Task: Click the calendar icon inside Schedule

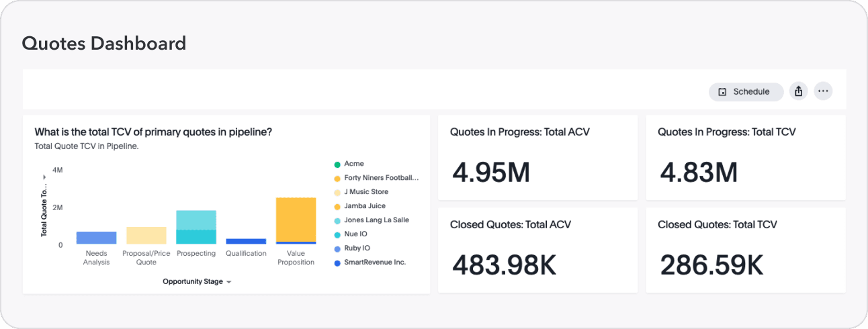Action: pos(722,92)
